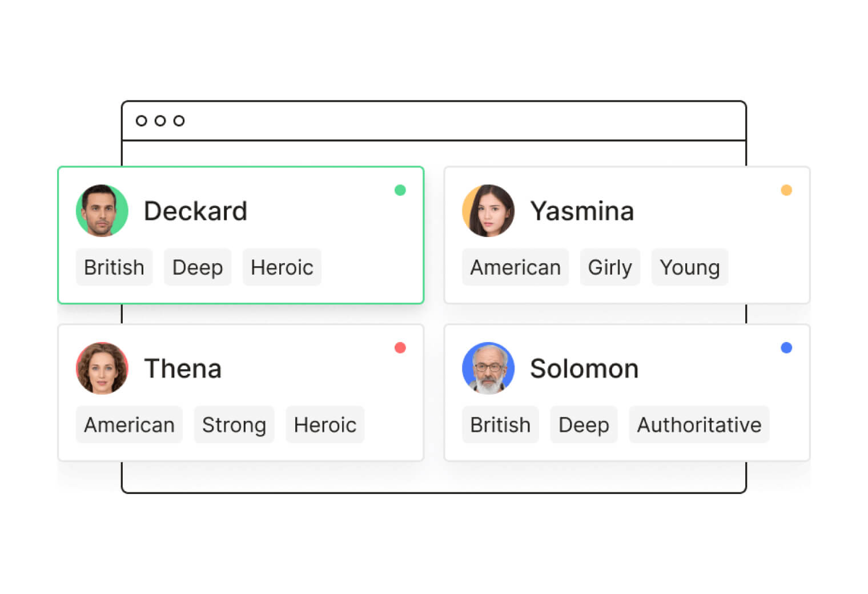
Task: Click the first window control circle
Action: coord(142,121)
